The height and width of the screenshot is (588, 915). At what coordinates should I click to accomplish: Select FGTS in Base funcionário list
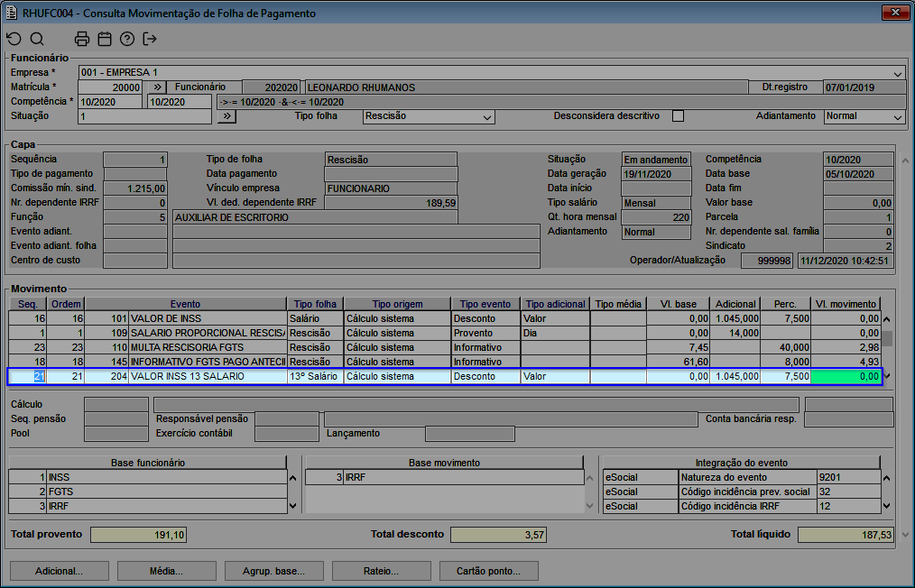148,492
